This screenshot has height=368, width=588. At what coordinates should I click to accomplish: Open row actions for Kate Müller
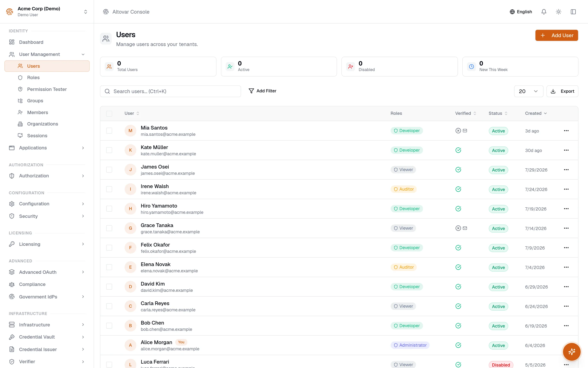566,150
